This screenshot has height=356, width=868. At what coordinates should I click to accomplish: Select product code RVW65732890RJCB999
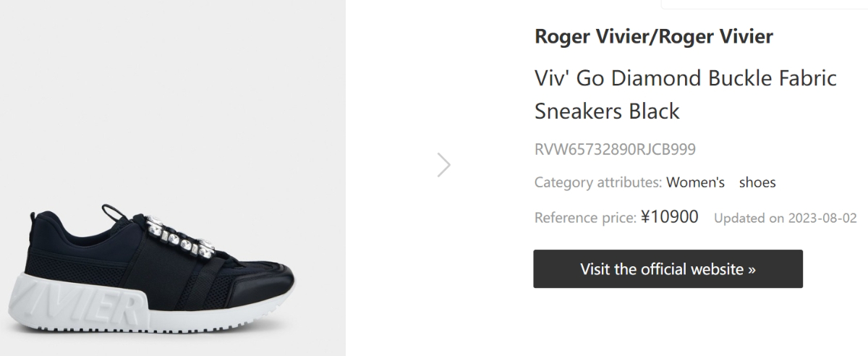[x=615, y=150]
